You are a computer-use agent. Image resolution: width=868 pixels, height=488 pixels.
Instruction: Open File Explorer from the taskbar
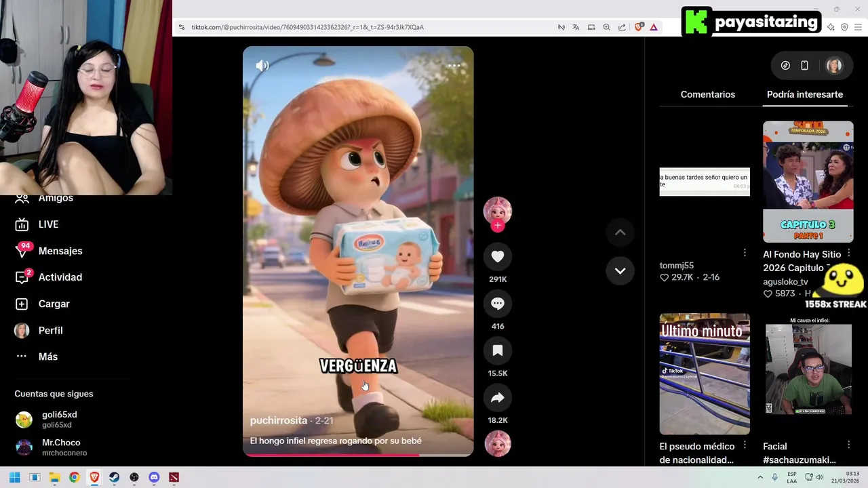[x=54, y=477]
